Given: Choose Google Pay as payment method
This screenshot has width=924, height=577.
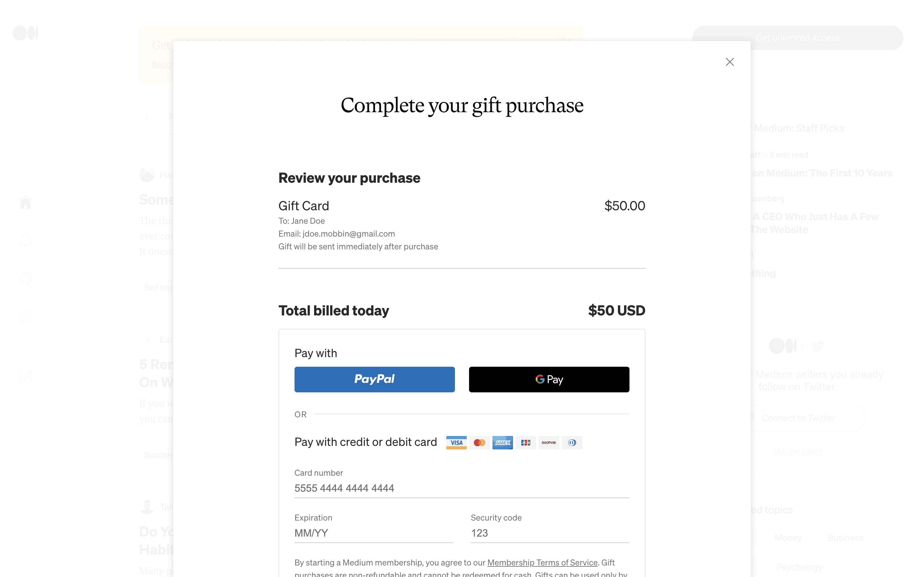Looking at the screenshot, I should click(x=549, y=379).
